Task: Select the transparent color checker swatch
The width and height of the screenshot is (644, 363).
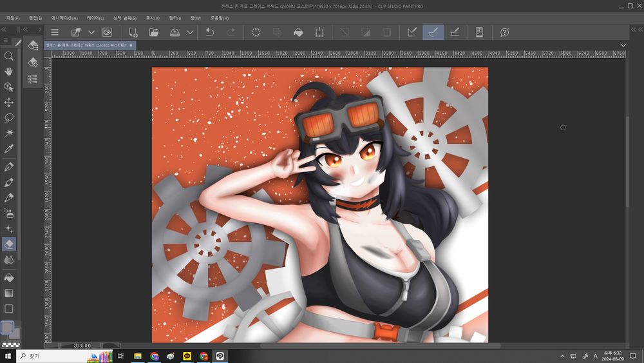Action: click(x=11, y=344)
